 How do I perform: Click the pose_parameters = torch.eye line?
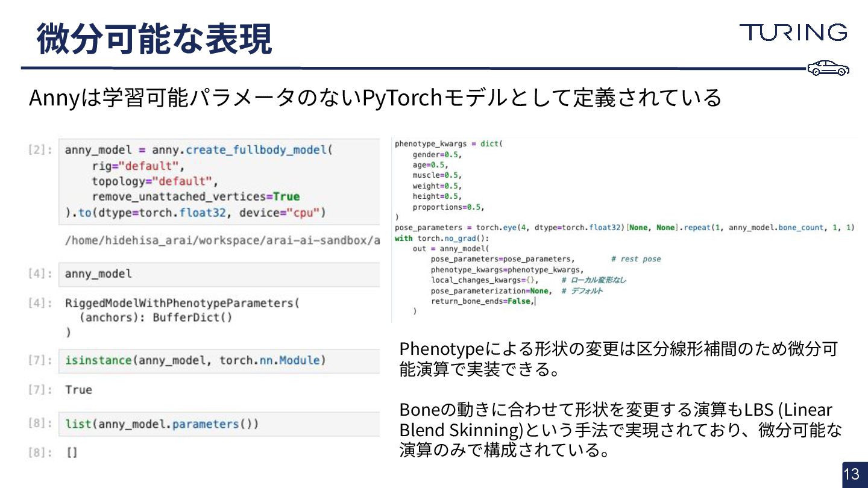coord(624,228)
